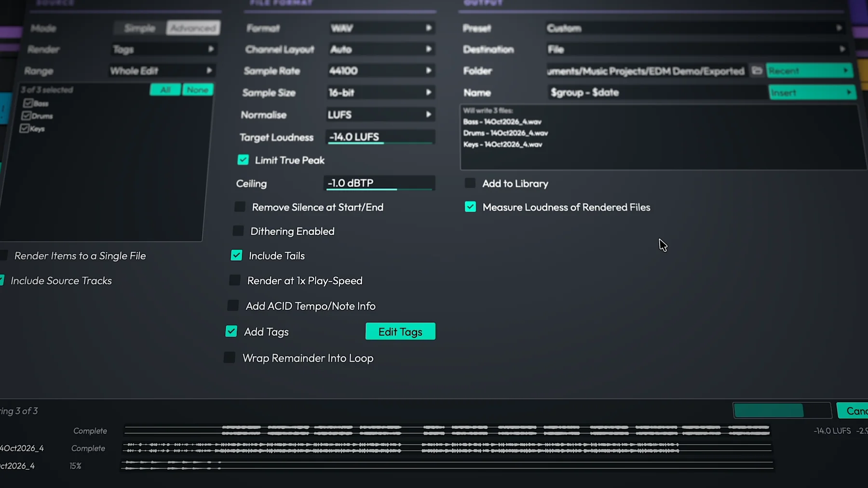The image size is (868, 488).
Task: Enable Render at 1x Play-Speed
Action: point(235,280)
